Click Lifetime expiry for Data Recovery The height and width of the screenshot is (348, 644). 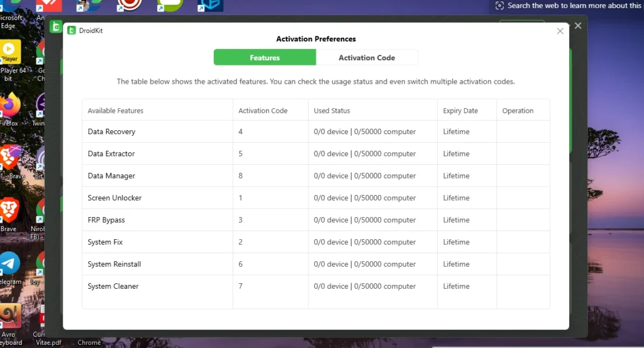click(456, 132)
